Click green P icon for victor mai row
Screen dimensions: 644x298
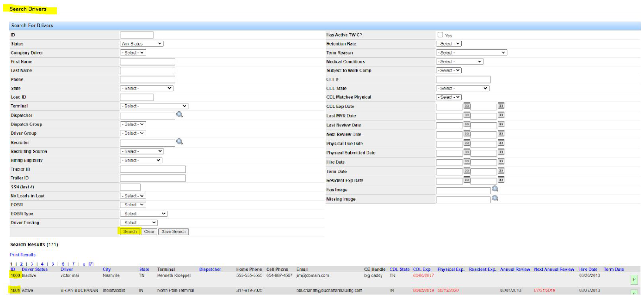pos(634,279)
